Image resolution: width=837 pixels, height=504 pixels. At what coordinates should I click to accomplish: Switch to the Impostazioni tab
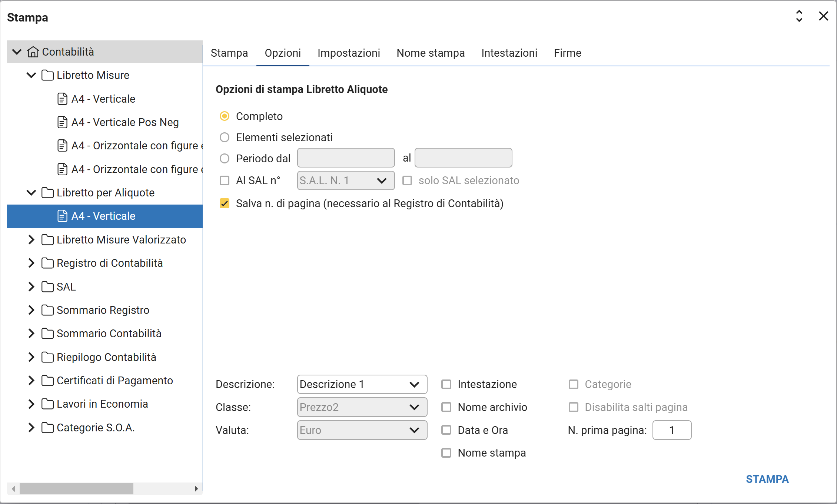349,53
